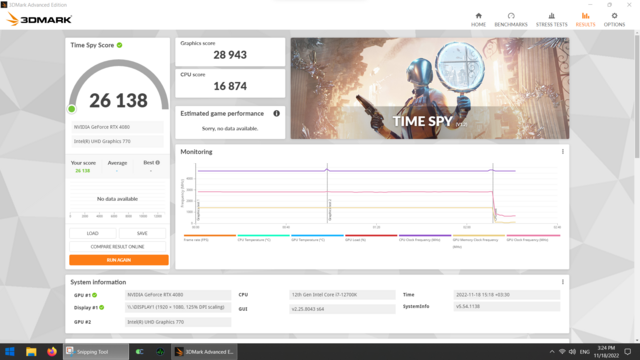Click the green score gauge dot
The height and width of the screenshot is (360, 640).
point(72,109)
